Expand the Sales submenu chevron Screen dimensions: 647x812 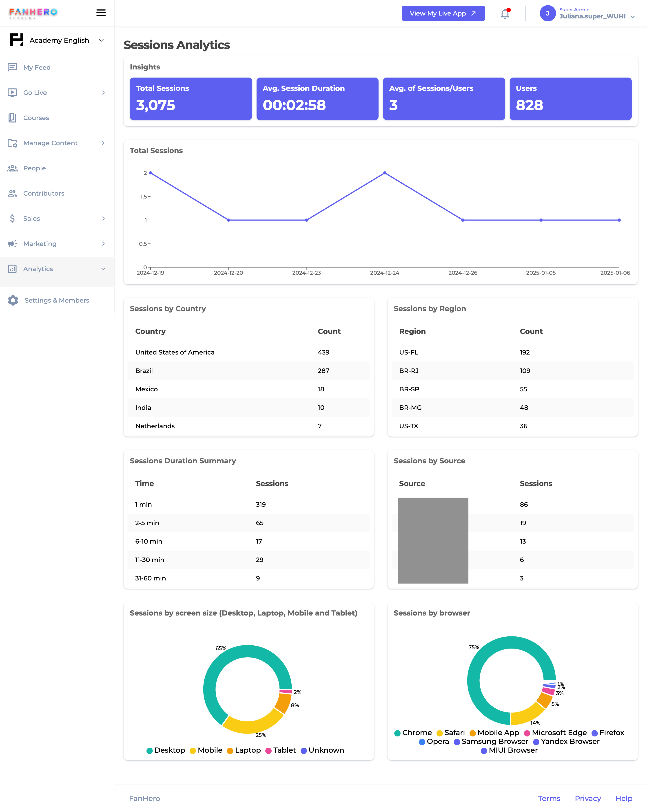(104, 219)
